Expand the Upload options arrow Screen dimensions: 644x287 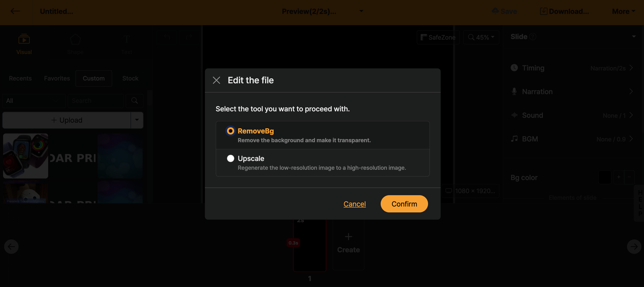click(137, 120)
